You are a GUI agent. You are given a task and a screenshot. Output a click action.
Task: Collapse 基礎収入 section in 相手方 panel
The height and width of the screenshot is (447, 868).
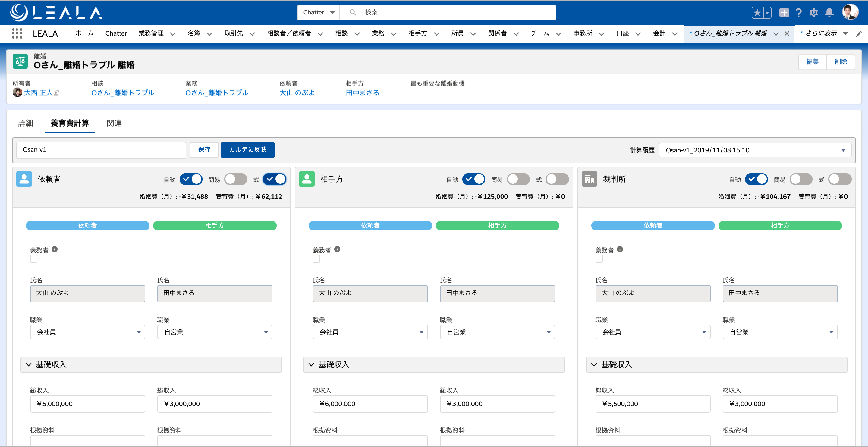pos(434,365)
